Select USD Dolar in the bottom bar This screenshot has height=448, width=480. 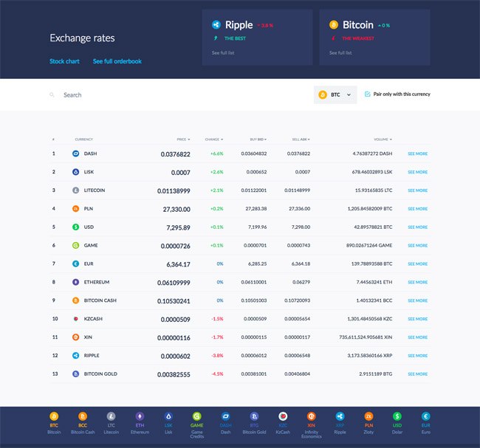(x=397, y=423)
